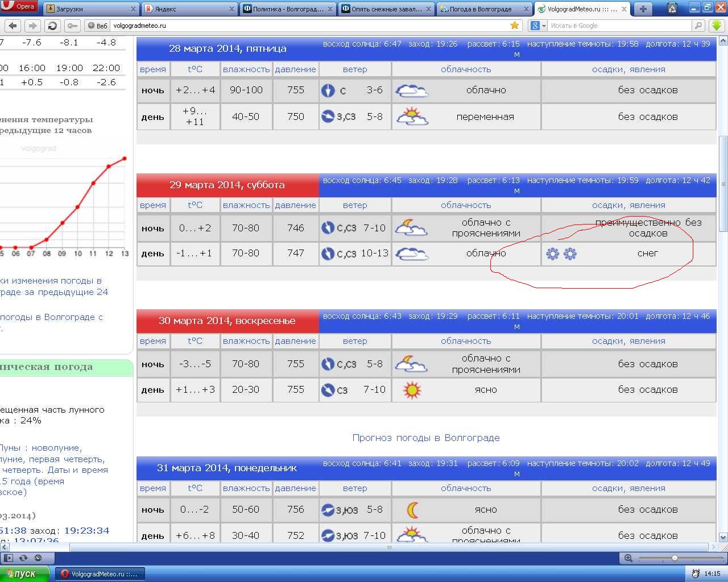Select the VolgogradMeteo.ru taskbar button

(x=100, y=574)
